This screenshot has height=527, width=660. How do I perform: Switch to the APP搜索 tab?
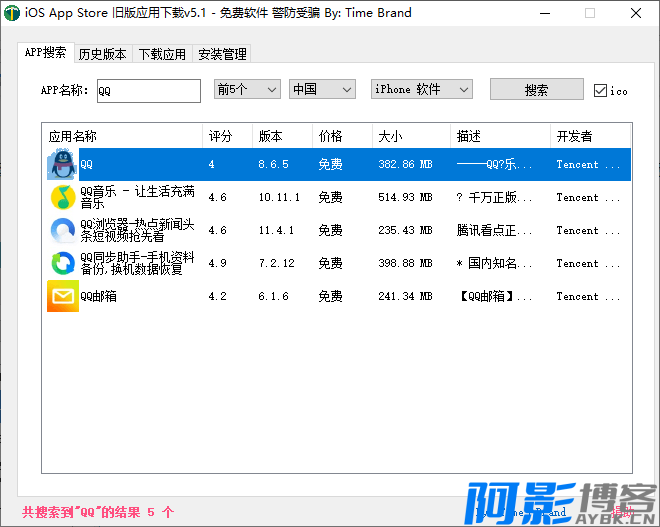pyautogui.click(x=45, y=52)
